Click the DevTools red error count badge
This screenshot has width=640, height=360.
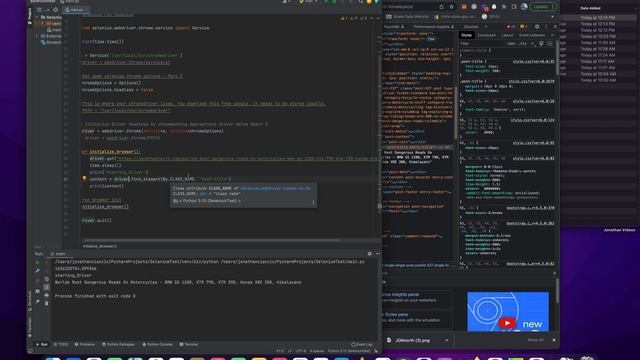coord(511,27)
